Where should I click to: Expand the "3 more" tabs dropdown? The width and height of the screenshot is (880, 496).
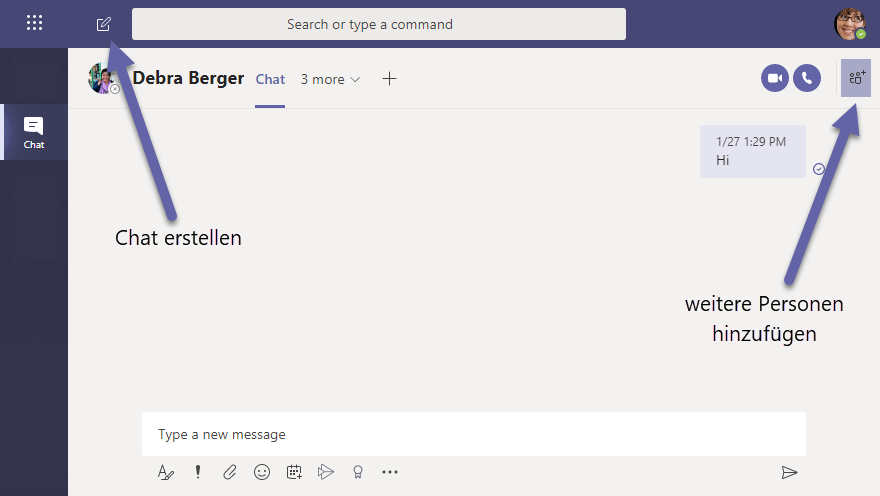click(x=330, y=79)
